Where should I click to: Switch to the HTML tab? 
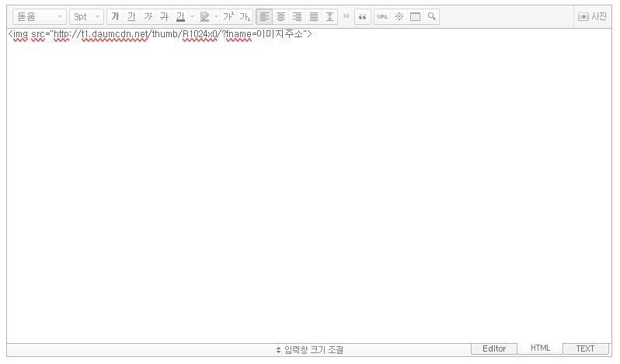[x=540, y=348]
